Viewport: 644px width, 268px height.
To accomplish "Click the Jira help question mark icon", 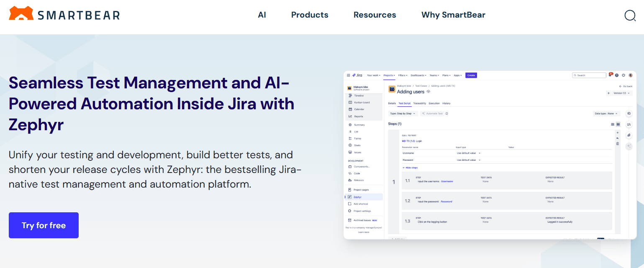I will pos(617,75).
